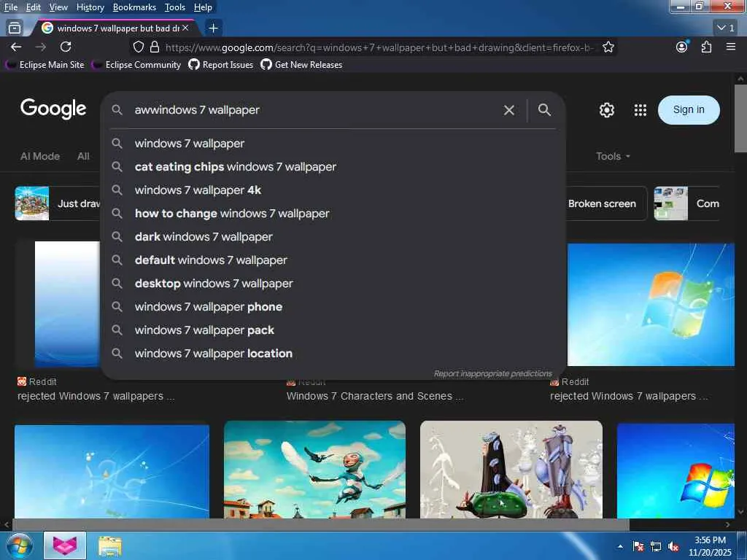Viewport: 747px width, 560px height.
Task: Open Google quick settings gear icon
Action: 606,110
